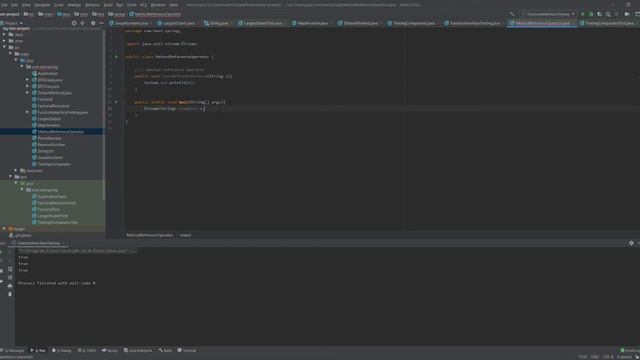Switch to the LargestSubstr.java editor tab

(179, 23)
